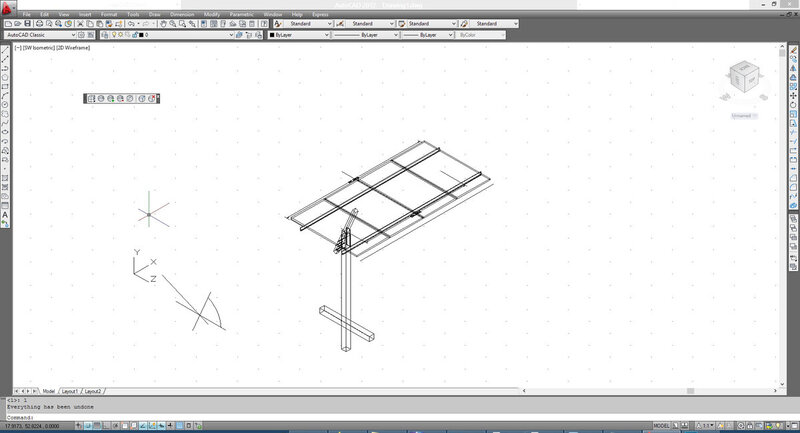Click the Table Style icon
The width and height of the screenshot is (800, 433).
[402, 24]
